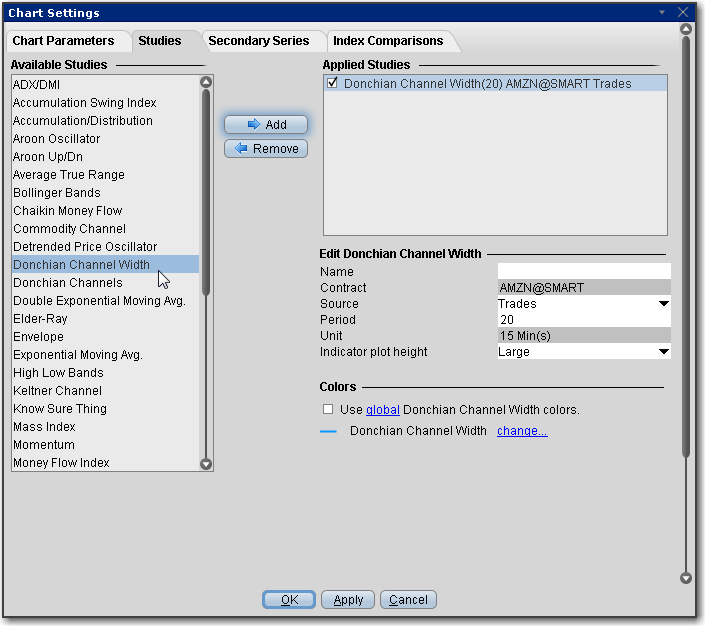The width and height of the screenshot is (705, 626).
Task: Open the global colors link
Action: [382, 410]
